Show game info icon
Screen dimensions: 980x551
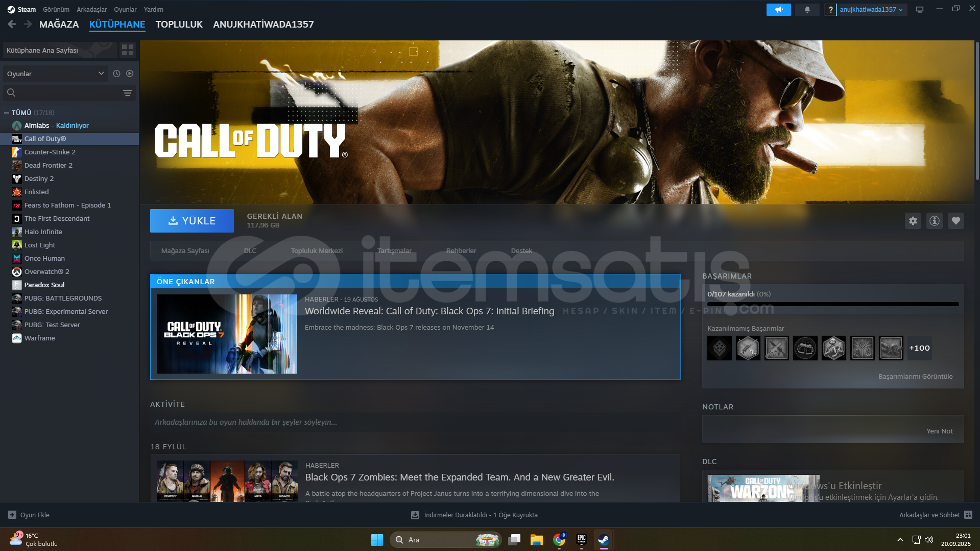(934, 221)
